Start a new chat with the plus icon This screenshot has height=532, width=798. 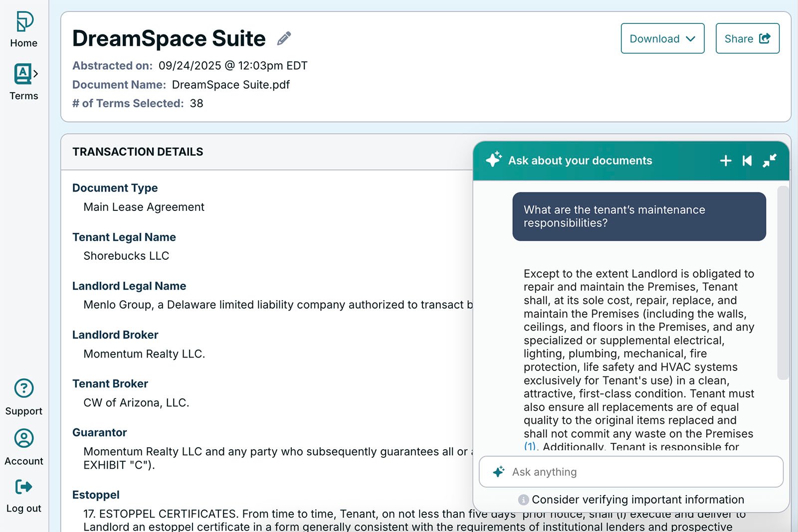[x=726, y=161]
